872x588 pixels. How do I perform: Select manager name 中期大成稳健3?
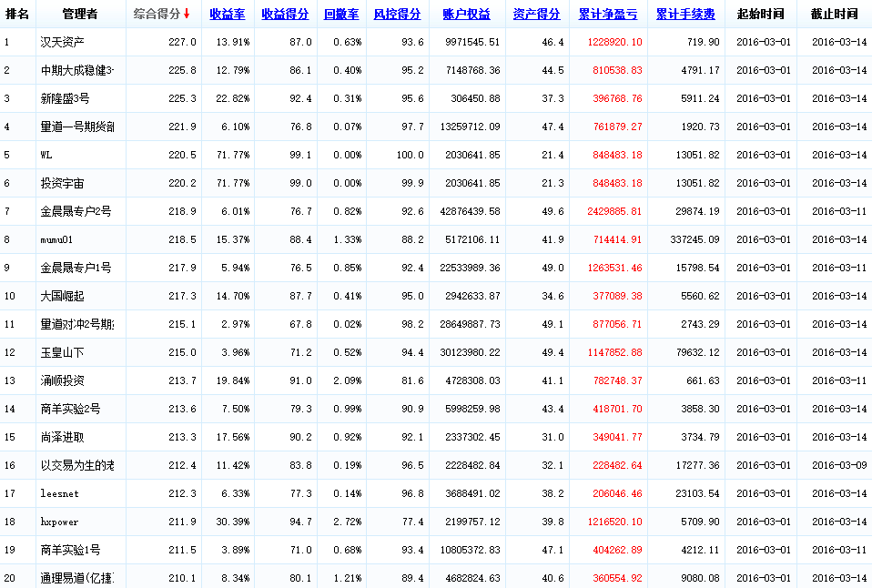pos(76,71)
